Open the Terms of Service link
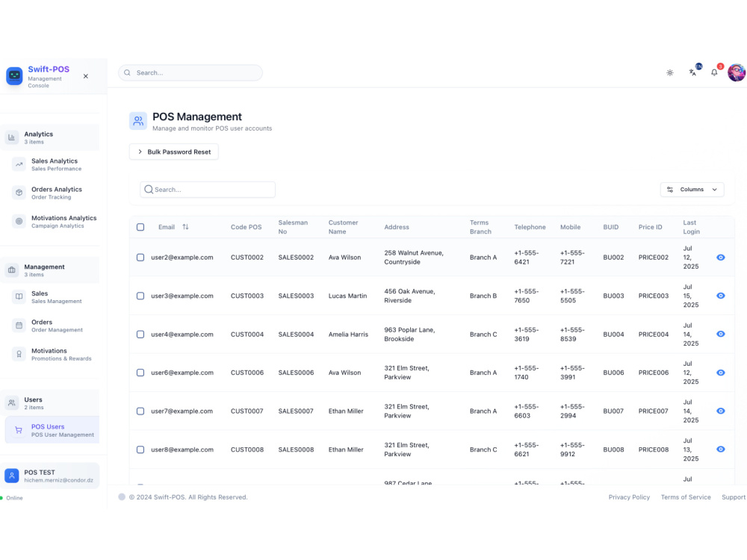The width and height of the screenshot is (747, 560). [686, 497]
